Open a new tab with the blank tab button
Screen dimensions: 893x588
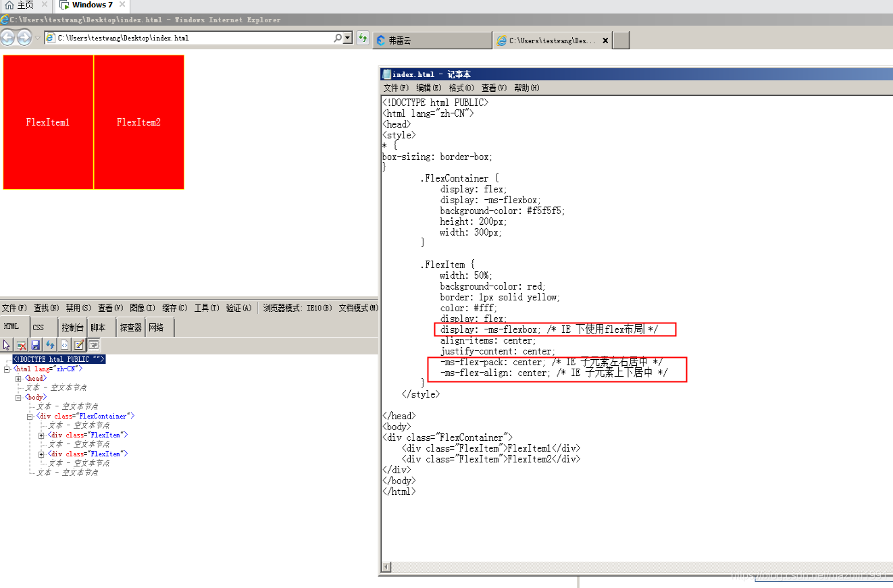[621, 41]
